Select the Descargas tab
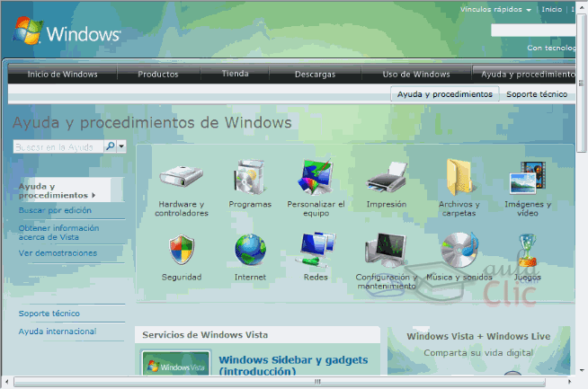The image size is (588, 389). tap(315, 74)
